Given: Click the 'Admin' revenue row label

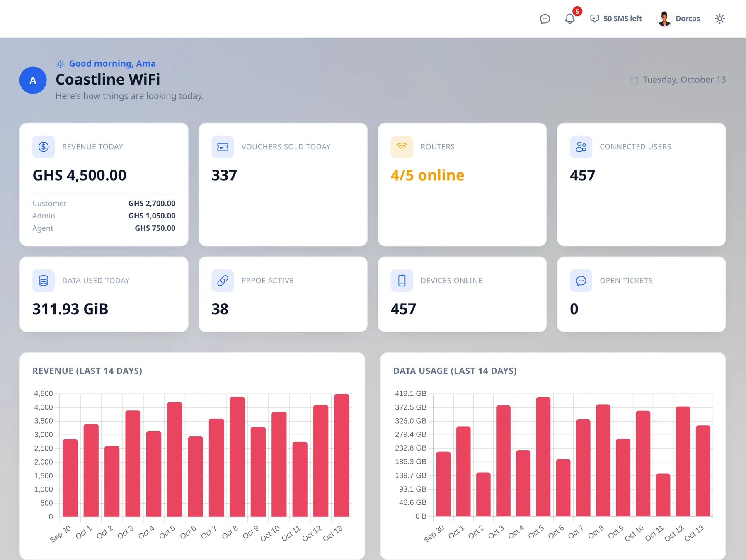Looking at the screenshot, I should coord(44,216).
